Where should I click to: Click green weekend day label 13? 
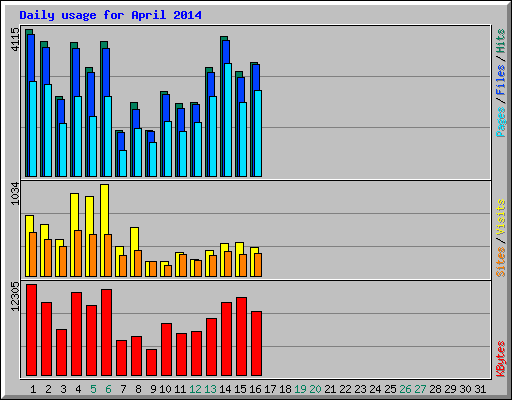click(x=210, y=389)
